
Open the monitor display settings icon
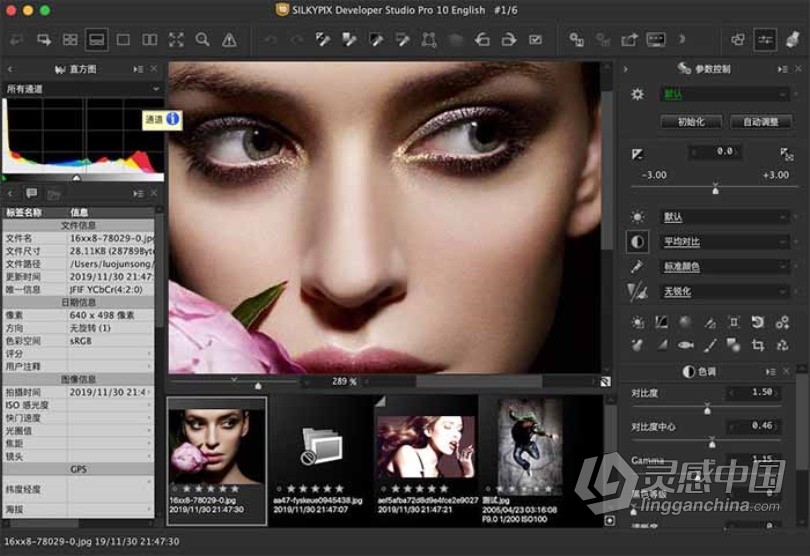[656, 40]
